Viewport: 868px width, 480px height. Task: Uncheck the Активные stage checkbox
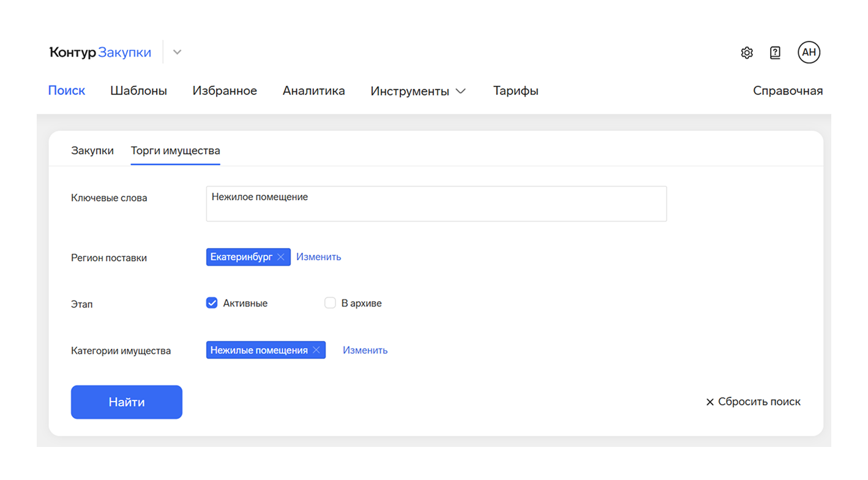click(x=212, y=303)
